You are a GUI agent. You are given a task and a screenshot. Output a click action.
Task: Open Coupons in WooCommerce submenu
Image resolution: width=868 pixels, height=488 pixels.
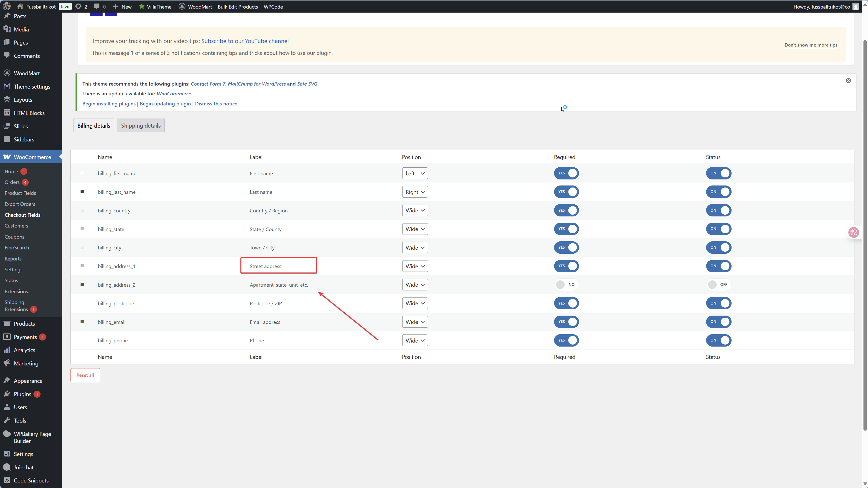tap(15, 237)
